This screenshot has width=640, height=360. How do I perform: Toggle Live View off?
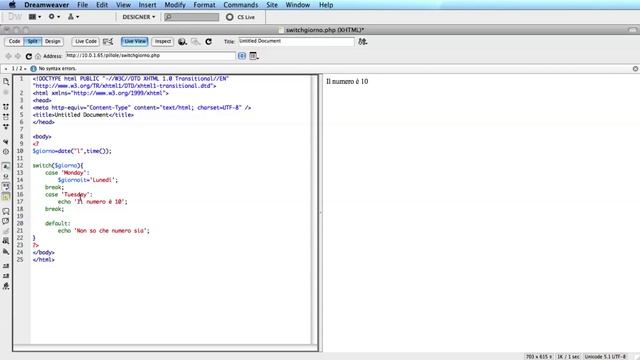point(135,41)
